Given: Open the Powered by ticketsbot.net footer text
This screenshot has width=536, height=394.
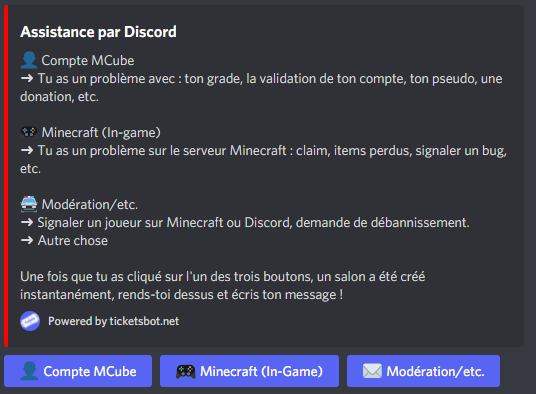Looking at the screenshot, I should tap(113, 321).
